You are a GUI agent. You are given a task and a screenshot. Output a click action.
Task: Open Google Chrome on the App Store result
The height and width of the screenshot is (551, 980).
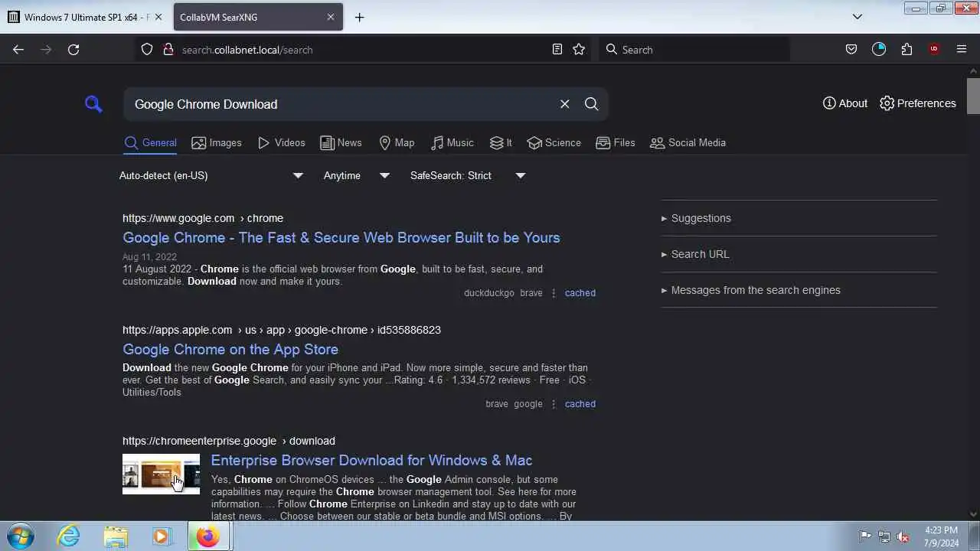click(x=230, y=349)
